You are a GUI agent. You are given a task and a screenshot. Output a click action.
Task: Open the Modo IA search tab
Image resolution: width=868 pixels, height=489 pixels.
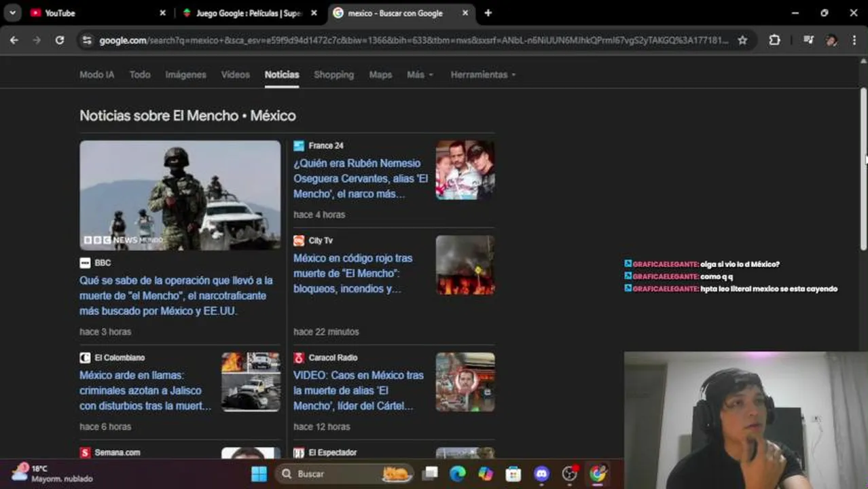coord(96,75)
